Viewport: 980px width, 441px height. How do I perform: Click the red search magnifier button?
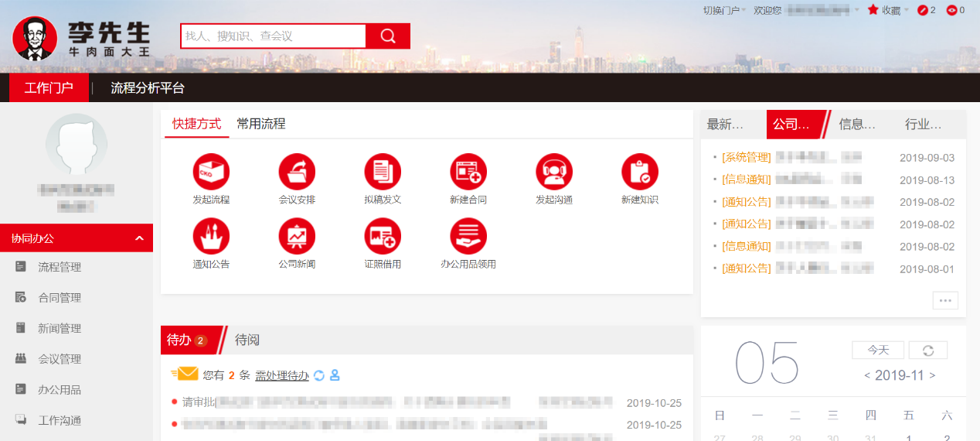[388, 36]
